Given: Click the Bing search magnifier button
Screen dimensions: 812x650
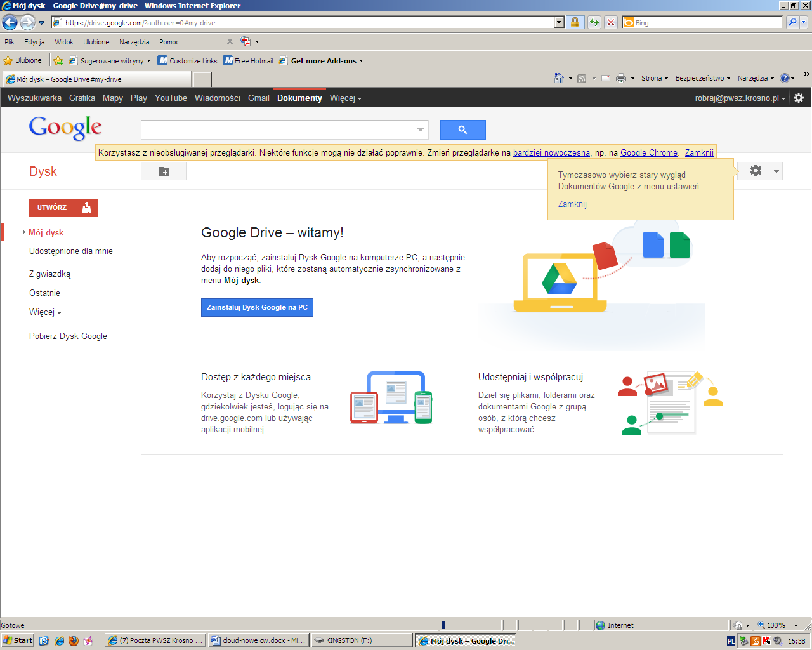Looking at the screenshot, I should [x=792, y=22].
